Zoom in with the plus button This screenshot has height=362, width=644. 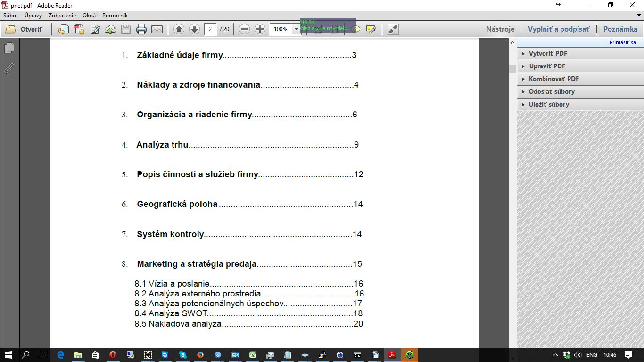260,29
